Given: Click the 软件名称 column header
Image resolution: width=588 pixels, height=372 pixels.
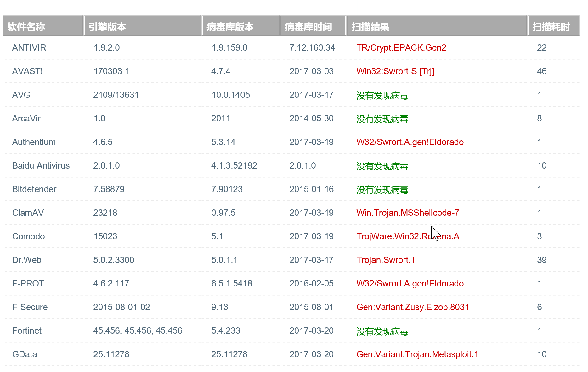Looking at the screenshot, I should click(43, 26).
